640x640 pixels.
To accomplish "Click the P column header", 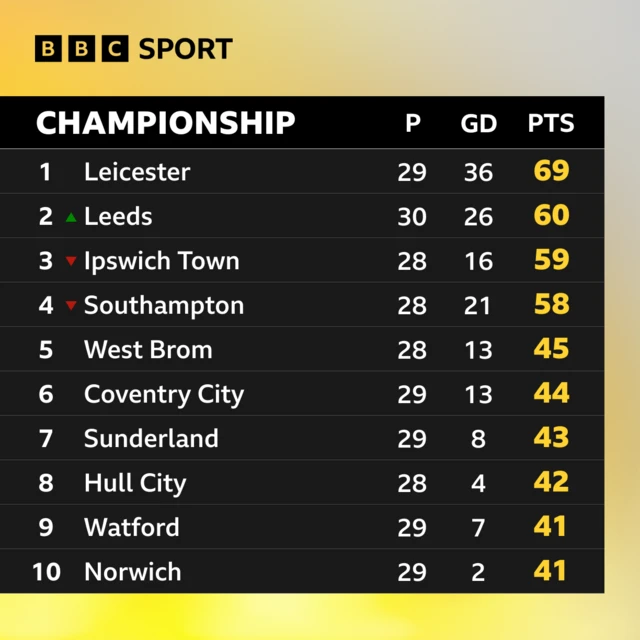I will point(413,122).
